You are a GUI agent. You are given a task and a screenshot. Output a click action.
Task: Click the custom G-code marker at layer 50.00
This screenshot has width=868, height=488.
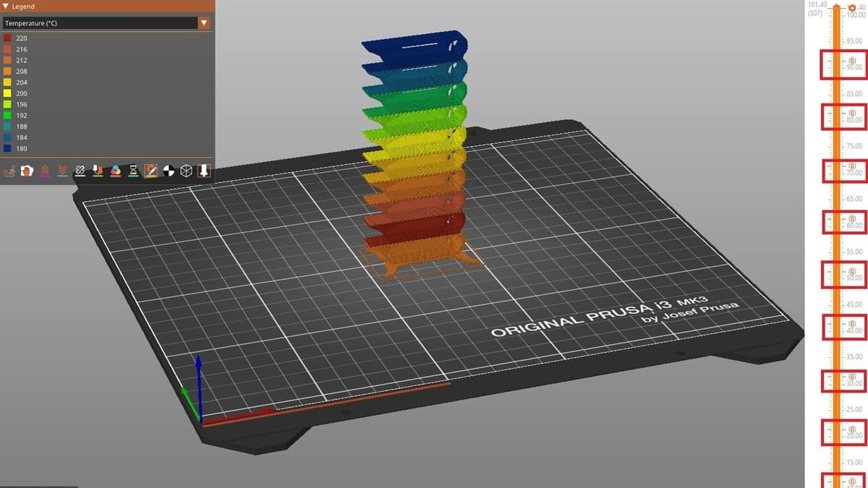pyautogui.click(x=851, y=271)
